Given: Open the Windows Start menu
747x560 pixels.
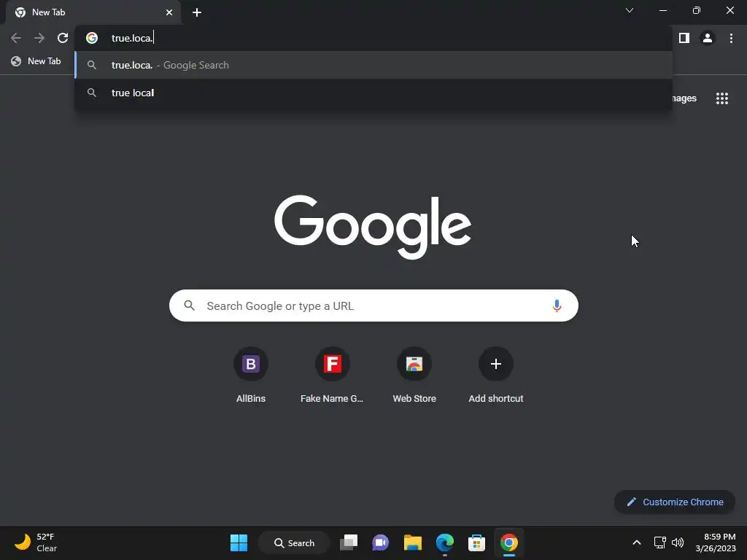Looking at the screenshot, I should (x=239, y=542).
